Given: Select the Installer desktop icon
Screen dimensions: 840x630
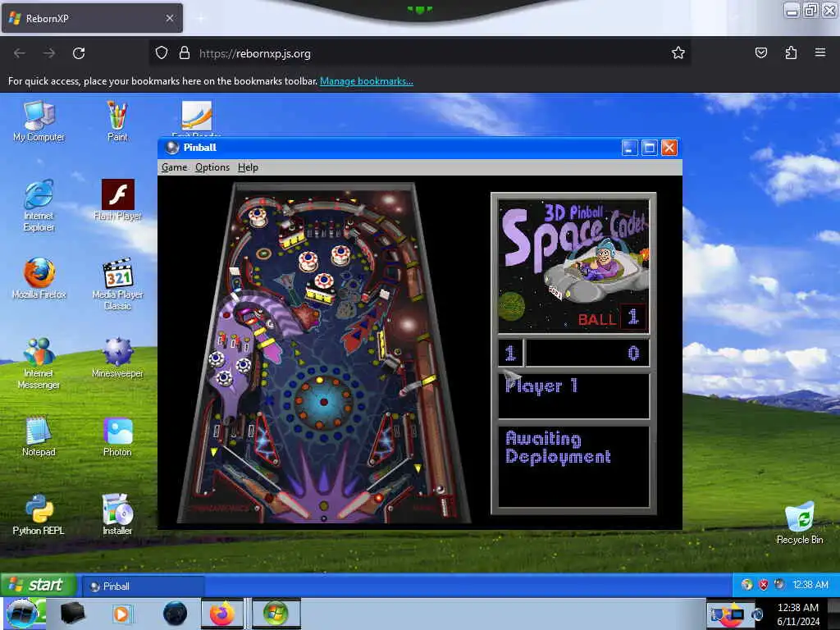Looking at the screenshot, I should pyautogui.click(x=117, y=515).
